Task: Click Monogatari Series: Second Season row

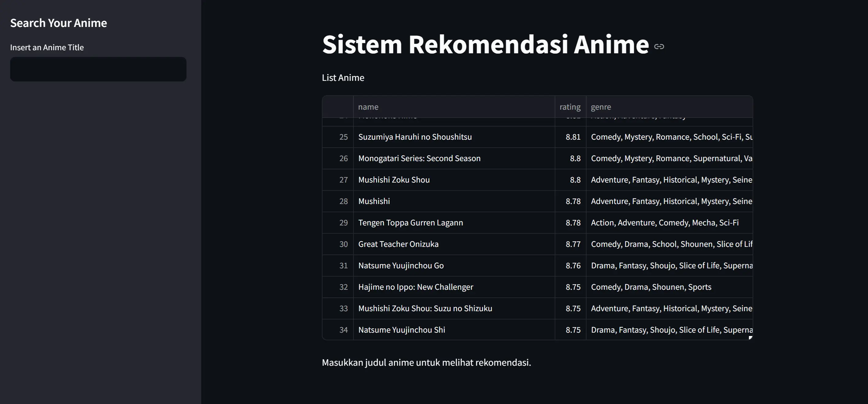Action: click(x=420, y=158)
